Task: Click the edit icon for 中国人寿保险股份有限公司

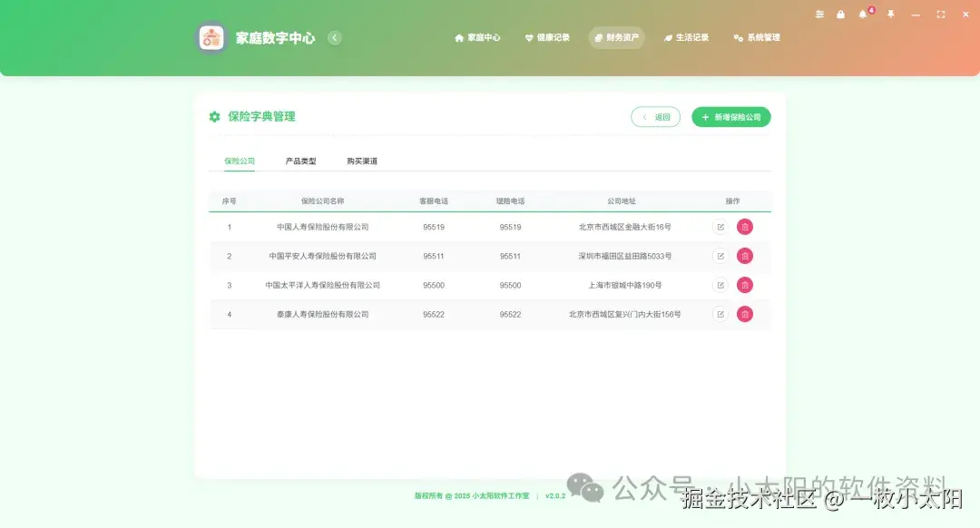Action: tap(720, 227)
